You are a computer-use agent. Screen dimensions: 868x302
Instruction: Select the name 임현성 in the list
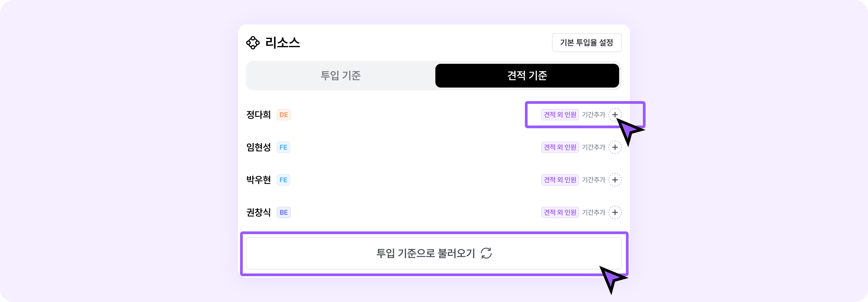[258, 147]
